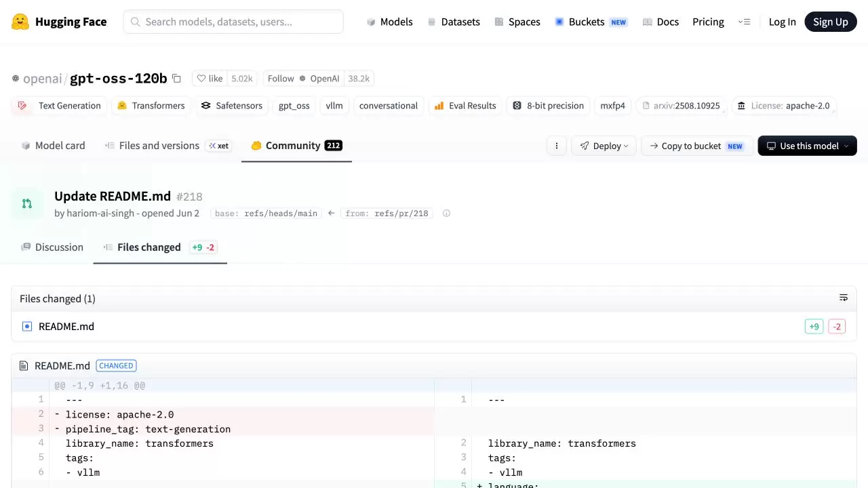Image resolution: width=868 pixels, height=488 pixels.
Task: Select the Community tab
Action: point(296,146)
